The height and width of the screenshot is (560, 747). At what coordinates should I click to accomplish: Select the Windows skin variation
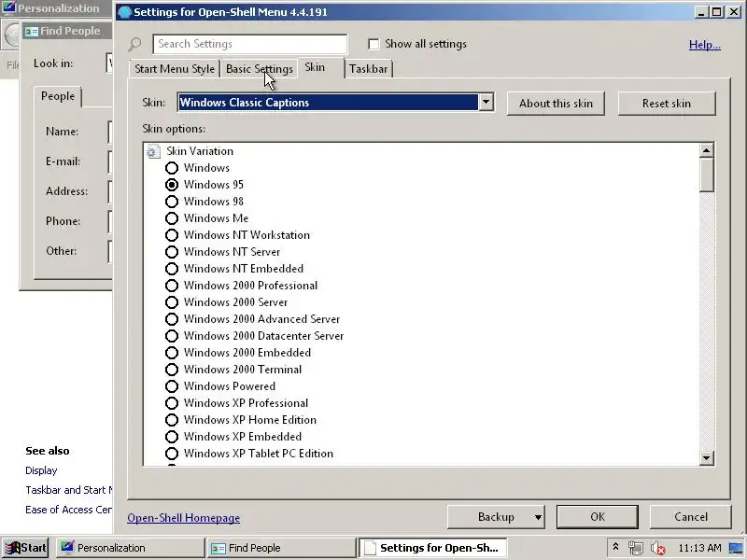(172, 168)
